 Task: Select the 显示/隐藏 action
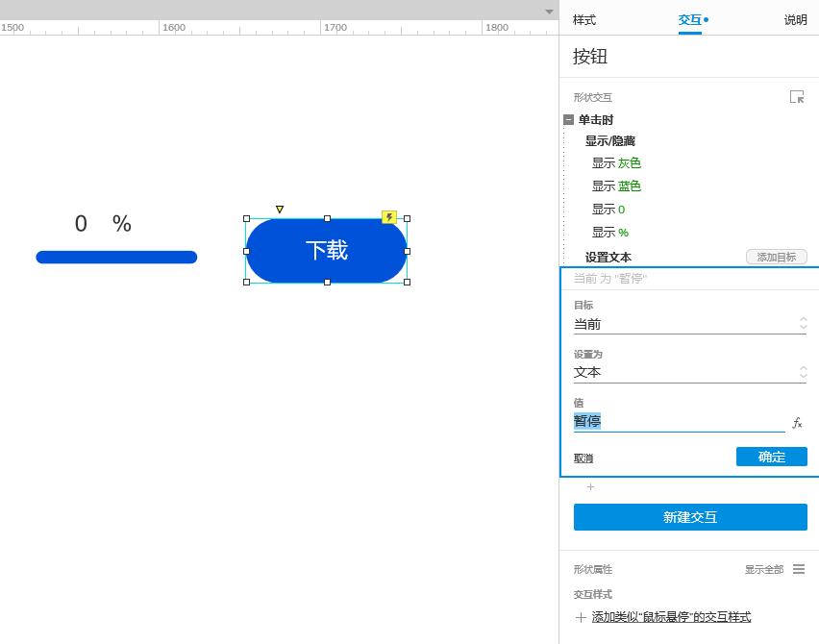click(610, 141)
